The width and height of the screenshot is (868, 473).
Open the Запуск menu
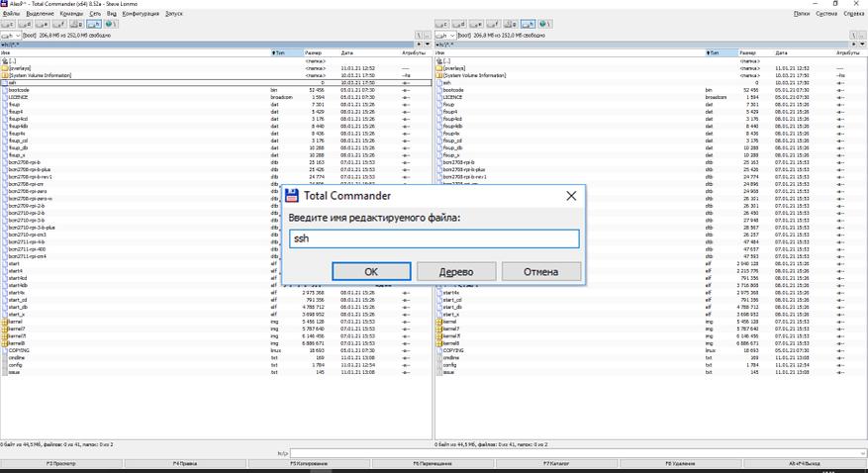click(174, 13)
